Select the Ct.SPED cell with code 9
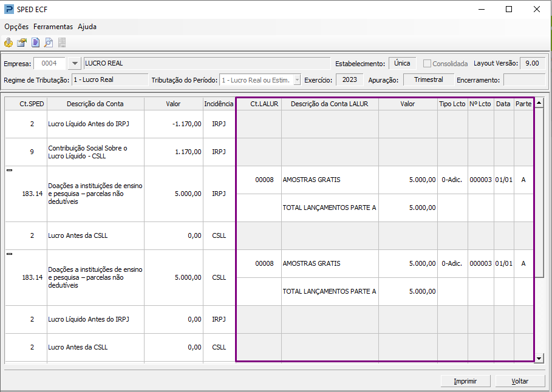The width and height of the screenshot is (552, 392). point(26,152)
